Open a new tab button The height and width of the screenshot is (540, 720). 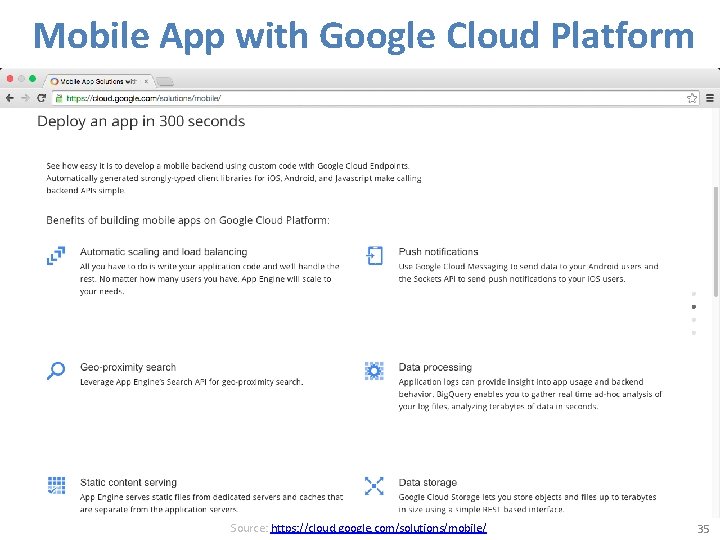tap(164, 82)
